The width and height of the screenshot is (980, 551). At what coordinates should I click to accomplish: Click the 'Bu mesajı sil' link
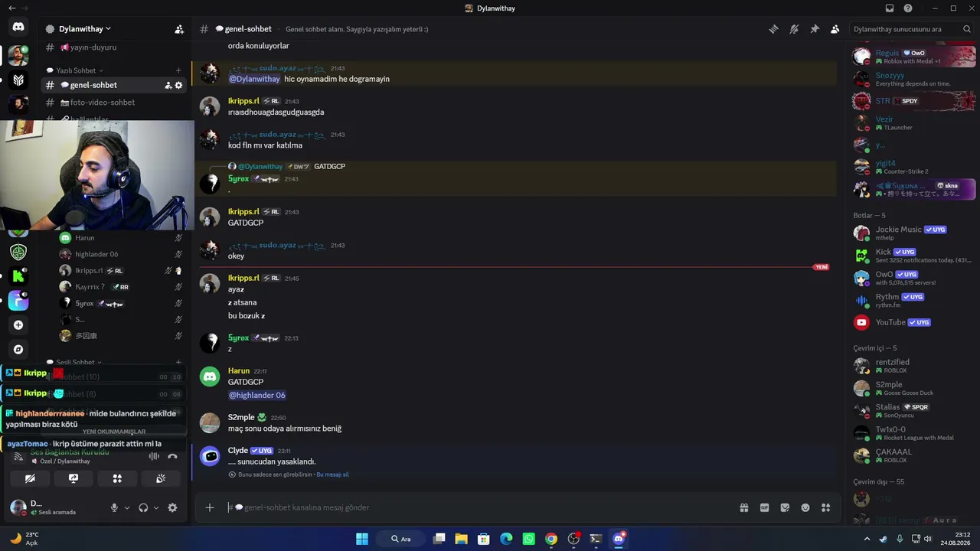[332, 474]
